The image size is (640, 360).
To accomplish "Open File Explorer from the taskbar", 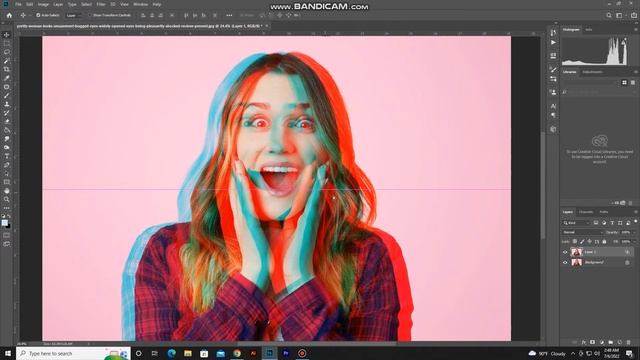I will click(188, 353).
